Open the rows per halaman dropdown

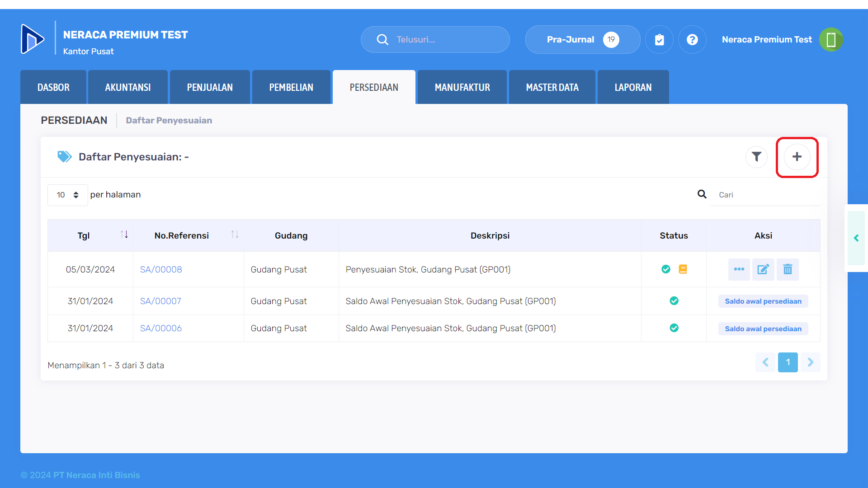[67, 195]
